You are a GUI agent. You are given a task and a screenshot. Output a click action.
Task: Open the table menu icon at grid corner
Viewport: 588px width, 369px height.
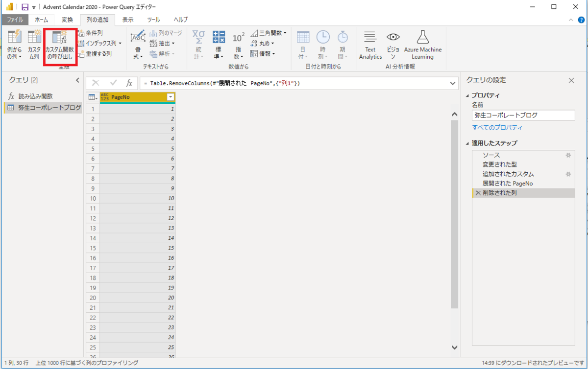point(93,97)
